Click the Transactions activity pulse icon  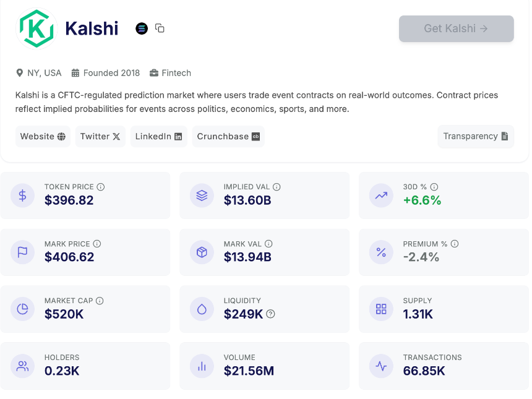381,366
